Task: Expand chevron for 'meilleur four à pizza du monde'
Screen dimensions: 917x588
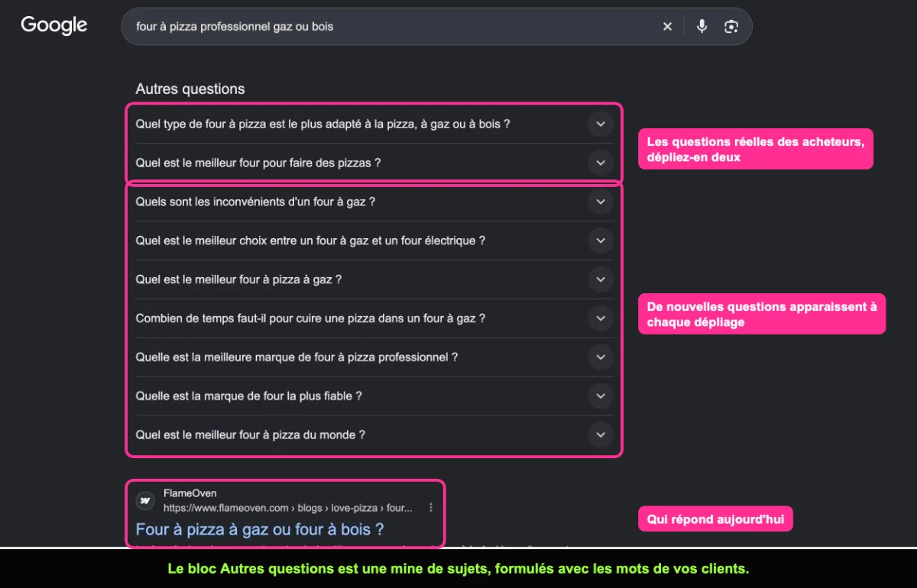Action: [601, 435]
